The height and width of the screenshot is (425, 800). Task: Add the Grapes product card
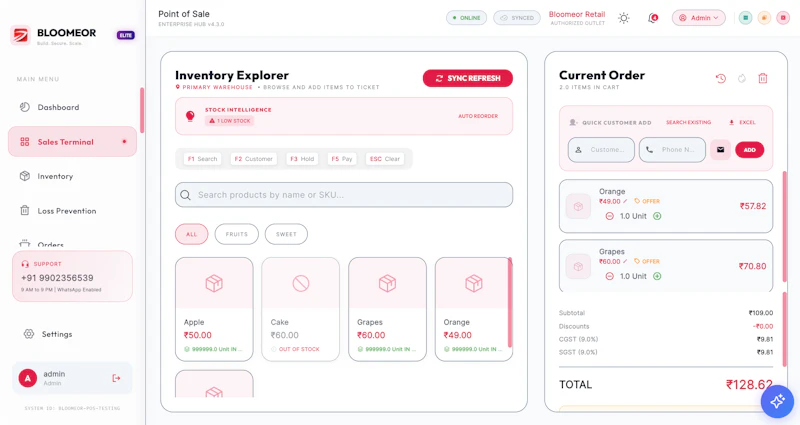(387, 309)
